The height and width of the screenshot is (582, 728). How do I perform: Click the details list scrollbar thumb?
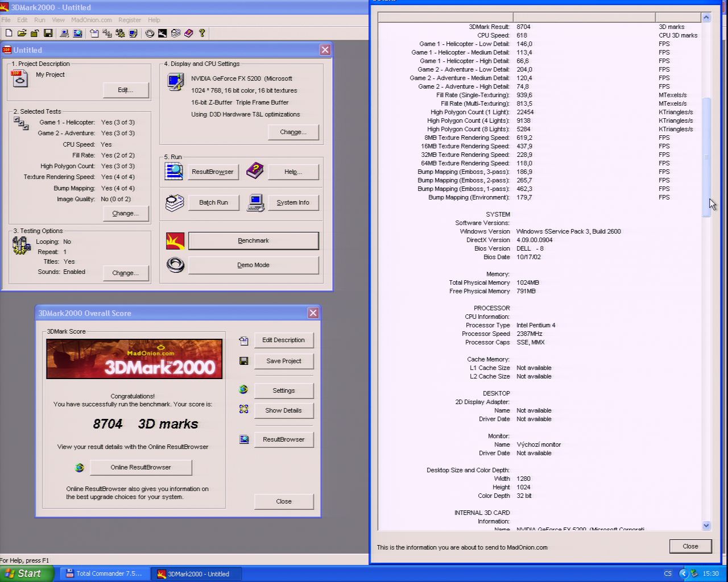(706, 157)
